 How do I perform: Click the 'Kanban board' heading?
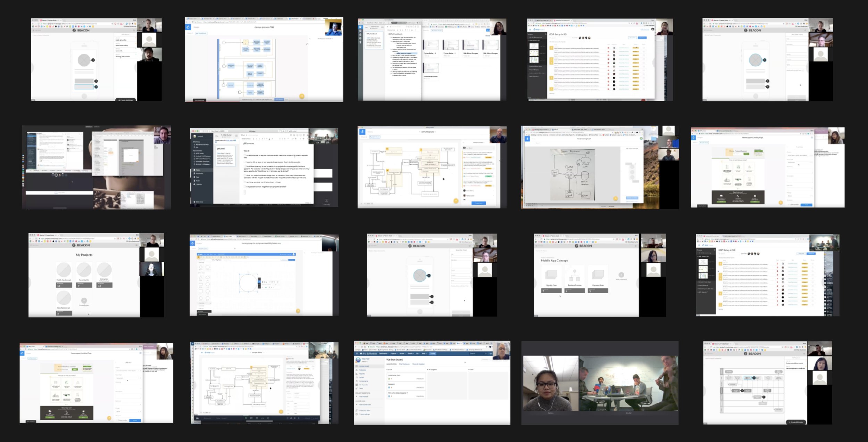(395, 360)
